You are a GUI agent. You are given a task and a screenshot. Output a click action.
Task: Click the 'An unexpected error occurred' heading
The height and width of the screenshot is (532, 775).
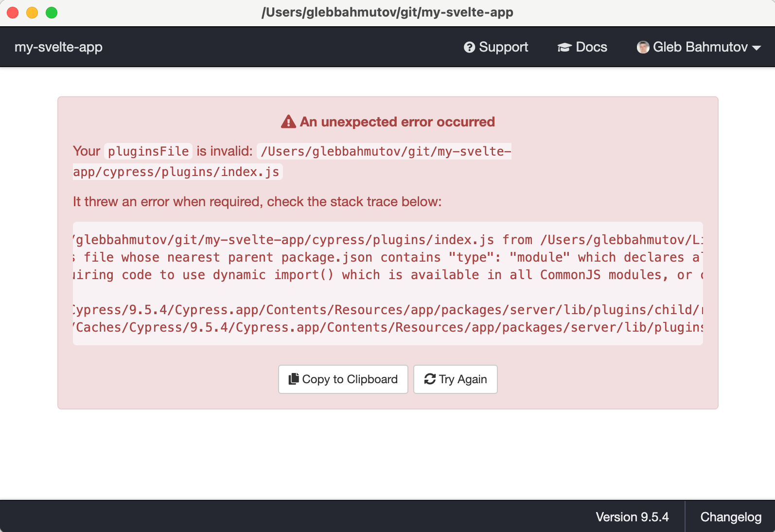[x=397, y=122]
